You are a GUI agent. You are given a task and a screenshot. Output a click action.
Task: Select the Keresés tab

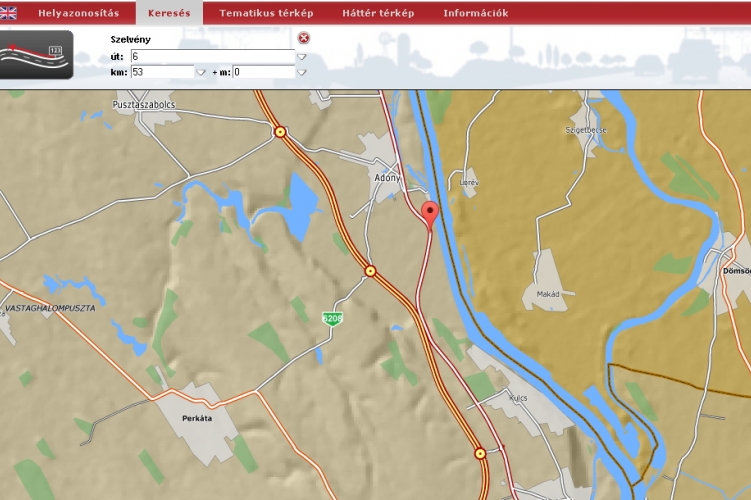pos(169,13)
